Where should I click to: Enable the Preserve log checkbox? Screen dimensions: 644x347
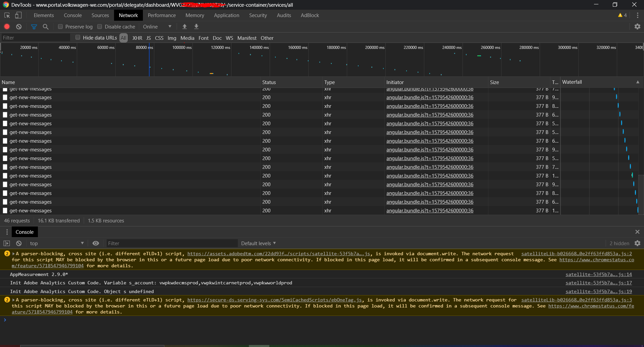pos(60,26)
